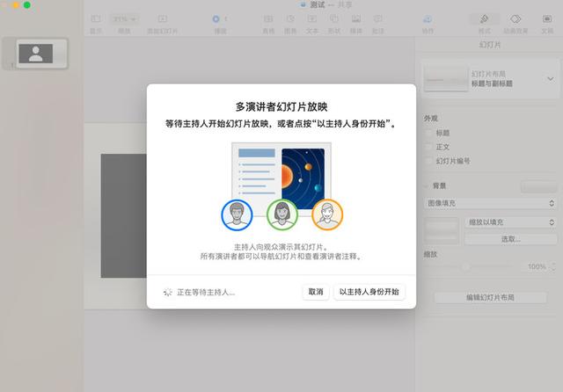The width and height of the screenshot is (563, 392).
Task: Open the 显示 view toolbar button
Action: click(96, 19)
